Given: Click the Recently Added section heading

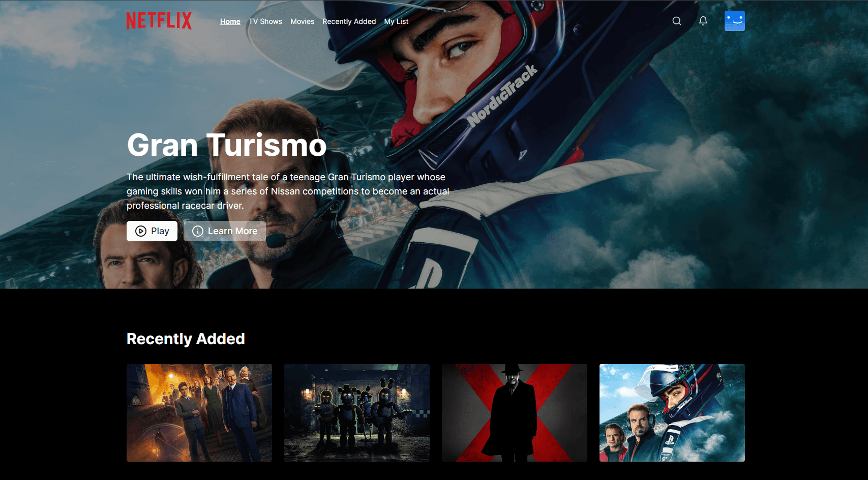Looking at the screenshot, I should click(186, 338).
